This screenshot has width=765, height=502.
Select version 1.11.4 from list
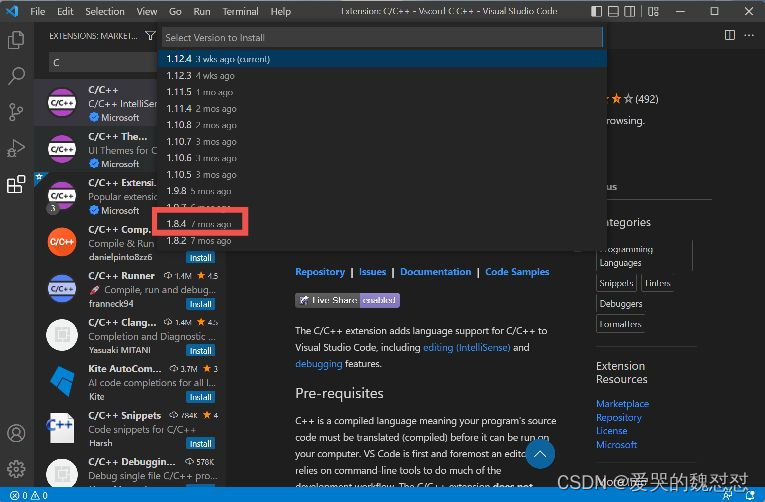coord(382,108)
